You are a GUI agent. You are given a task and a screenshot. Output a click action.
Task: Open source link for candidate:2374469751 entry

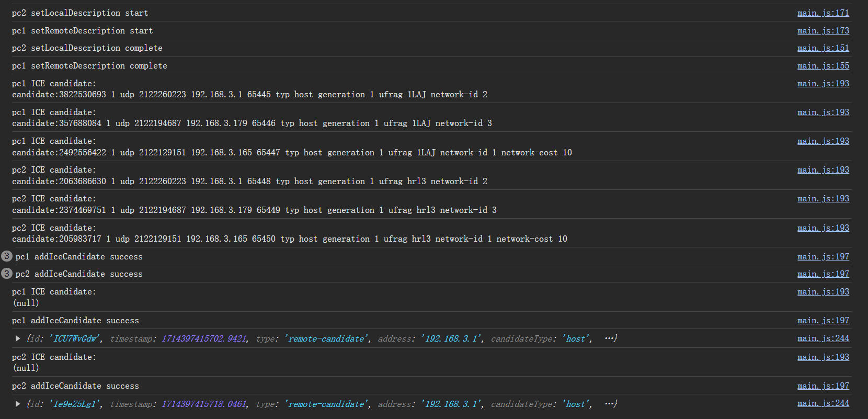[823, 198]
